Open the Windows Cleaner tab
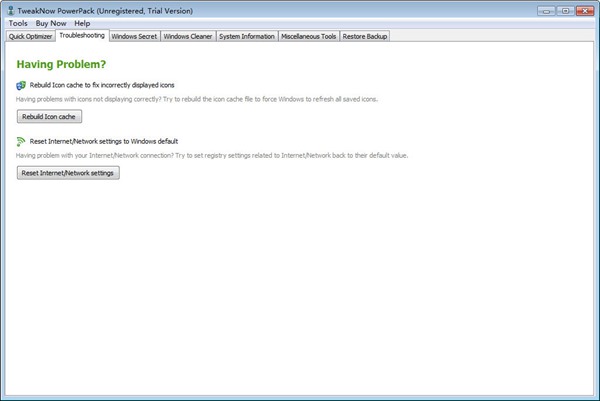The width and height of the screenshot is (600, 401). (188, 36)
